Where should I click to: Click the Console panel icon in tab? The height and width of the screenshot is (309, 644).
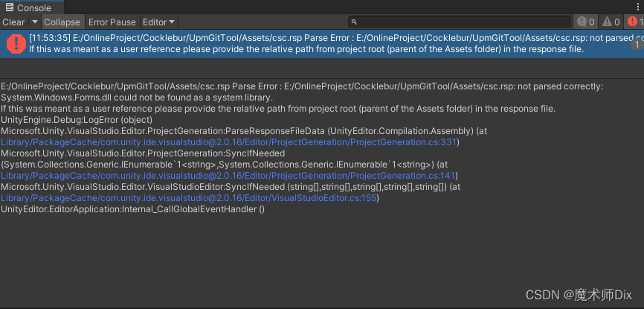coord(9,7)
